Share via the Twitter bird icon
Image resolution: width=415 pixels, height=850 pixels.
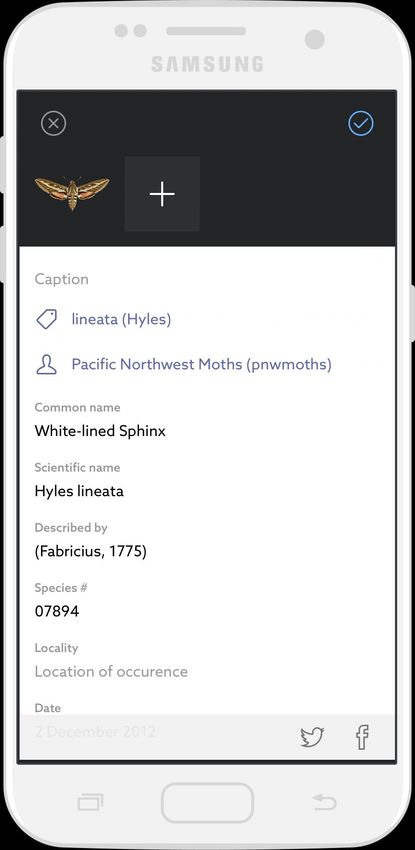tap(312, 737)
